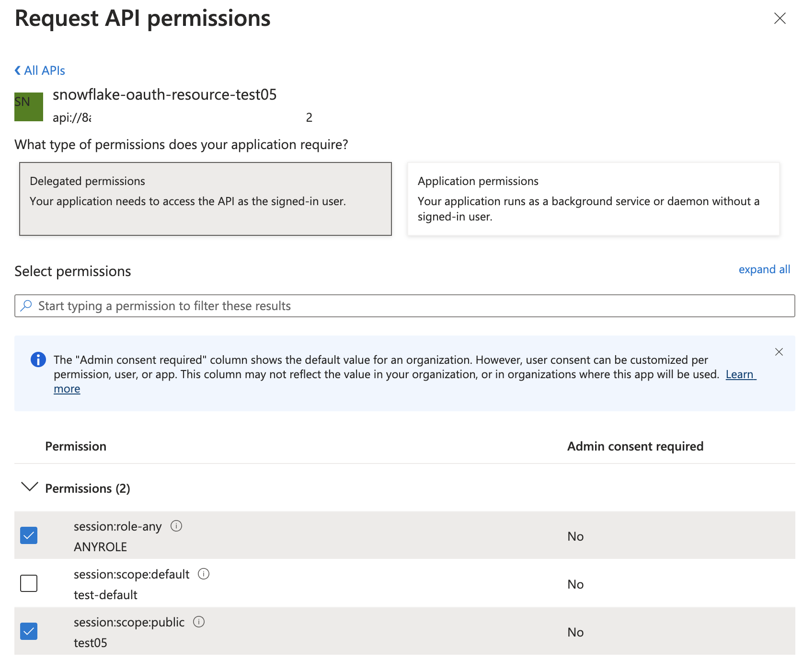Viewport: 803px width, 672px height.
Task: Open the Learn more link
Action: [x=740, y=374]
